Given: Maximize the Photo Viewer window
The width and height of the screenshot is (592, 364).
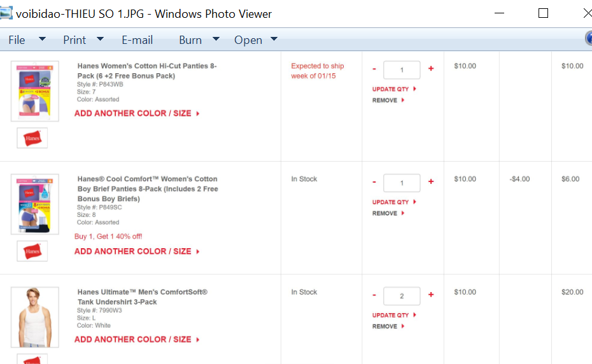Looking at the screenshot, I should click(x=543, y=13).
